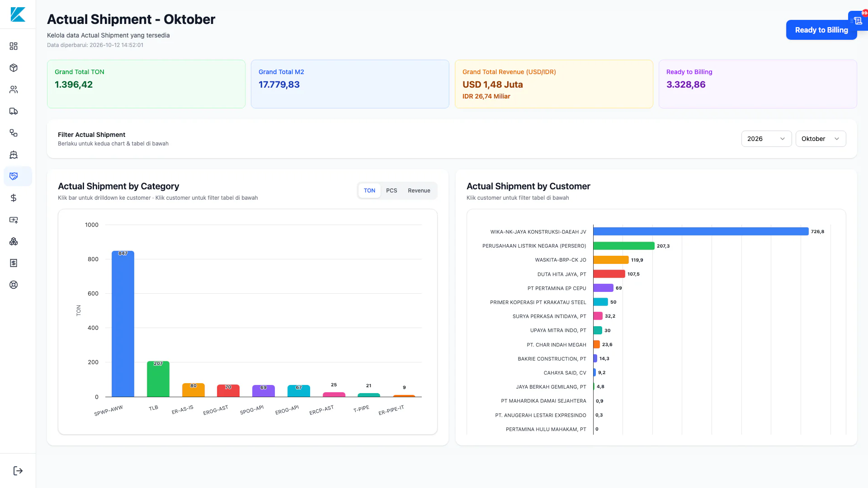Open the Oktober month dropdown
The width and height of the screenshot is (868, 488).
[x=821, y=139]
